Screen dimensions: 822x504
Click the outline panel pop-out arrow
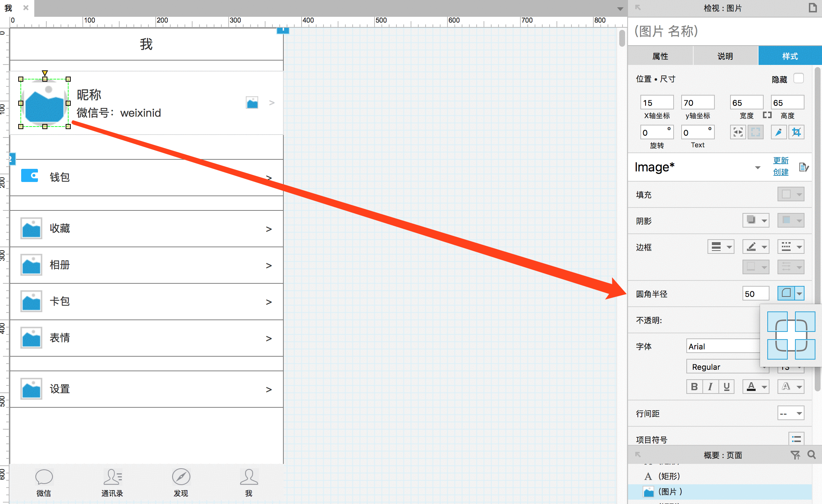click(638, 454)
